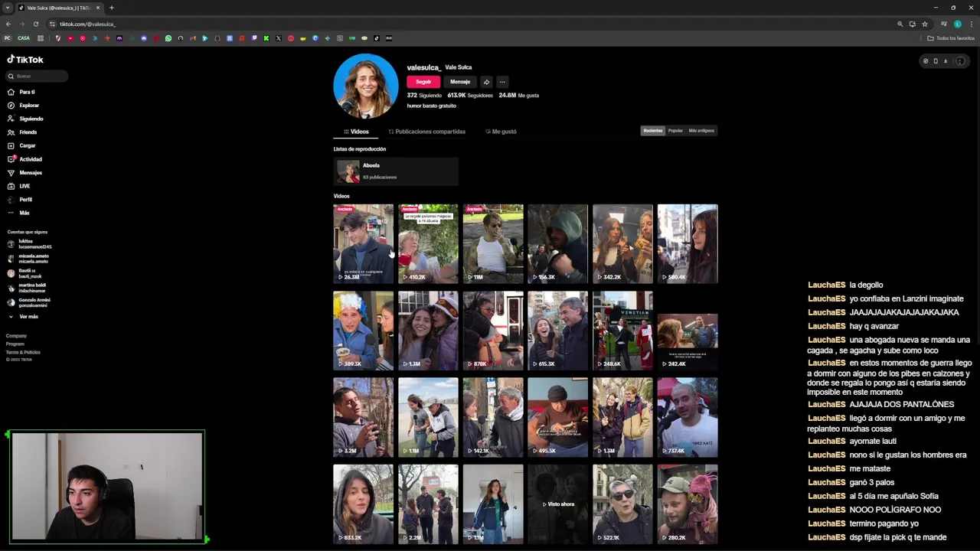Click the install app icon in address bar
The height and width of the screenshot is (551, 980).
913,24
